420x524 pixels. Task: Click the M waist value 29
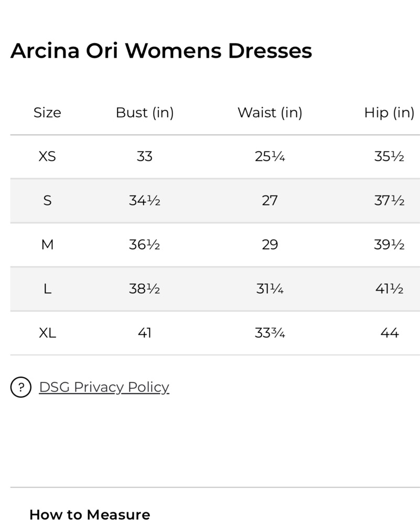tap(270, 245)
